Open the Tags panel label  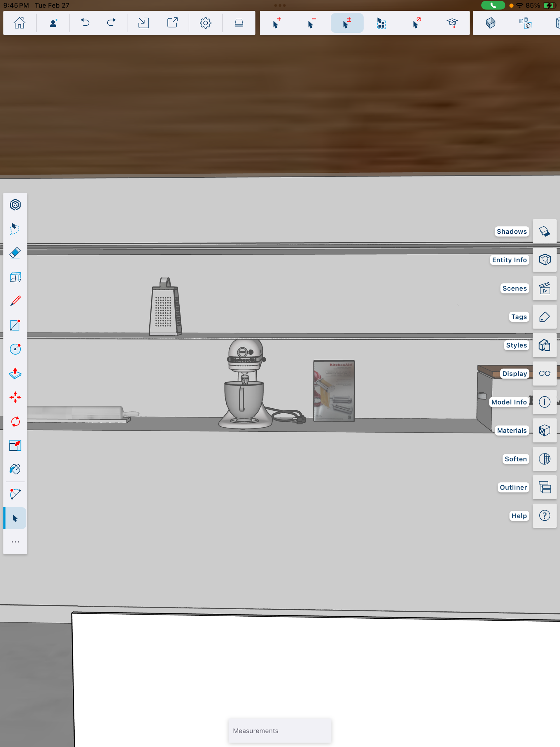click(519, 317)
